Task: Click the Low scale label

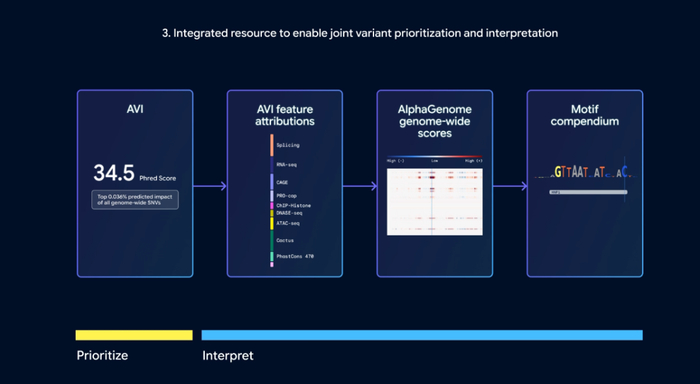Action: pyautogui.click(x=434, y=161)
